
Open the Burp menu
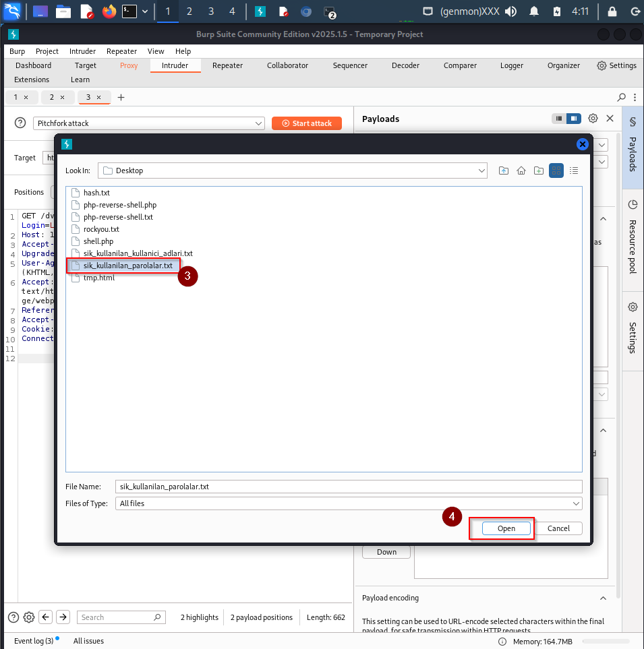coord(18,51)
